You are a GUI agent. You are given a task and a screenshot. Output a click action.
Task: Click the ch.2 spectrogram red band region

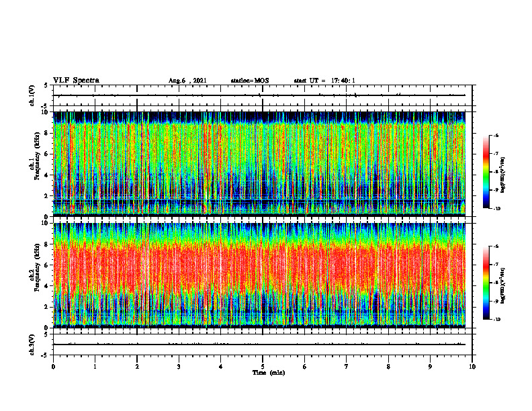pyautogui.click(x=259, y=268)
